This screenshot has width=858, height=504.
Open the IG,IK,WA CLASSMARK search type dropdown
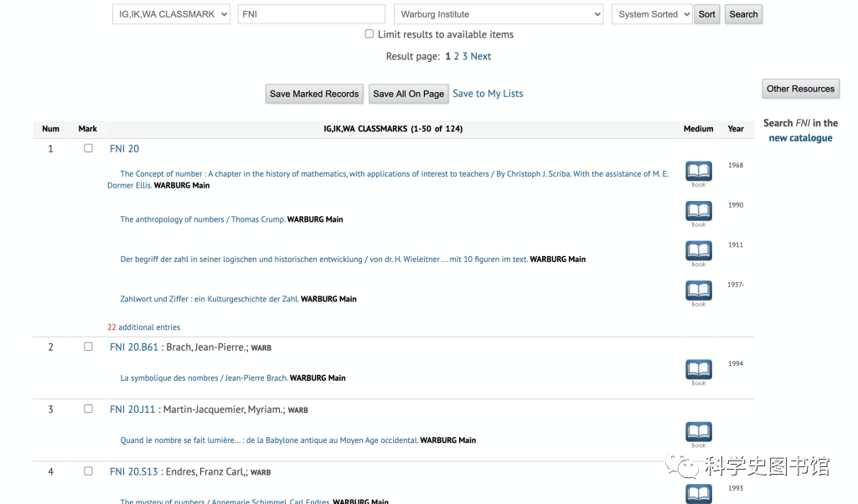click(171, 14)
